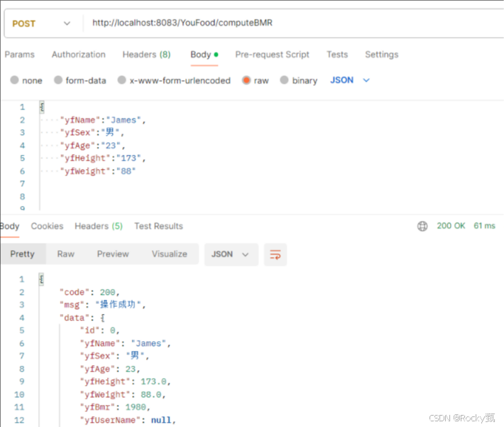Switch to the Tests tab
This screenshot has height=427, width=504.
tap(337, 55)
